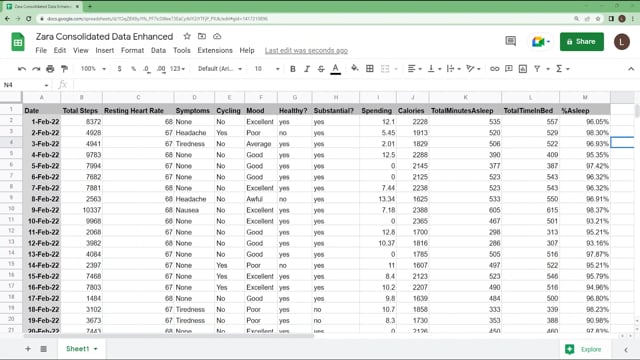Open the Sheet1 tab options arrow

coord(96,349)
